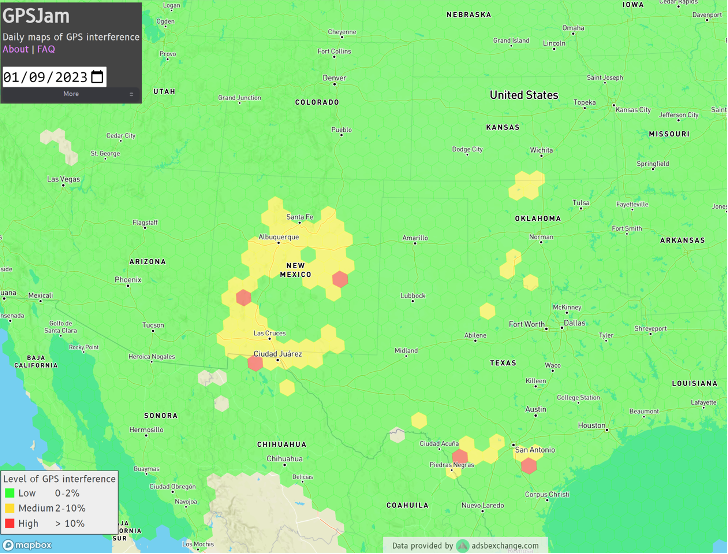Click the adsbexchange.com data attribution
The image size is (728, 554).
505,546
